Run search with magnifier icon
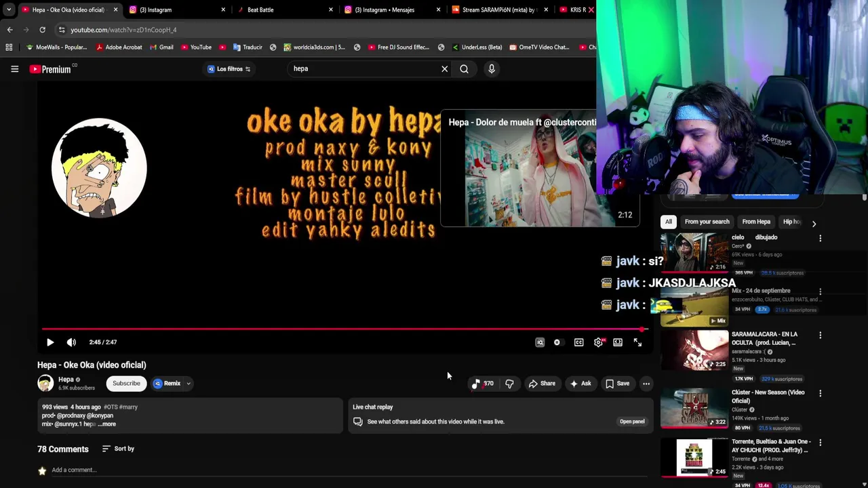Viewport: 868px width, 488px height. click(x=464, y=68)
